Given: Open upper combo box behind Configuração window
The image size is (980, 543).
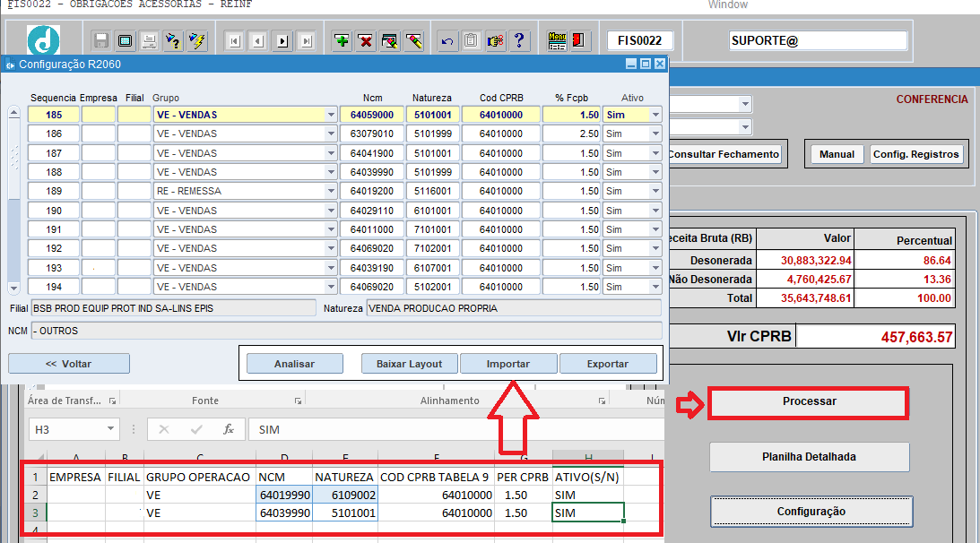Looking at the screenshot, I should coord(744,104).
